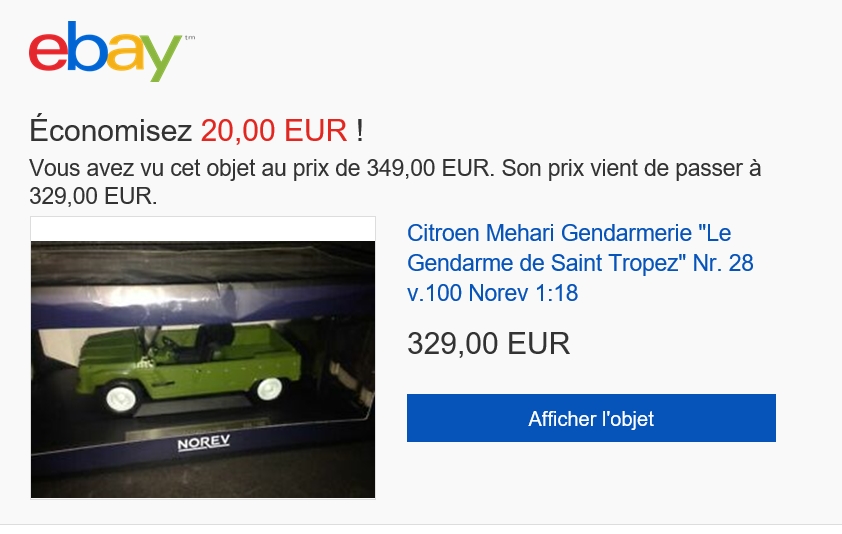Click the white strip above product photo
Image resolution: width=842 pixels, height=534 pixels.
[203, 229]
